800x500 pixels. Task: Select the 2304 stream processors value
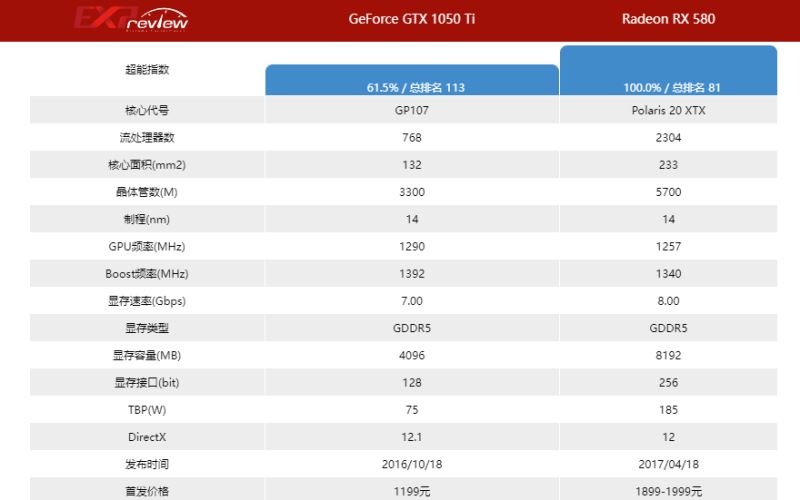(x=668, y=137)
